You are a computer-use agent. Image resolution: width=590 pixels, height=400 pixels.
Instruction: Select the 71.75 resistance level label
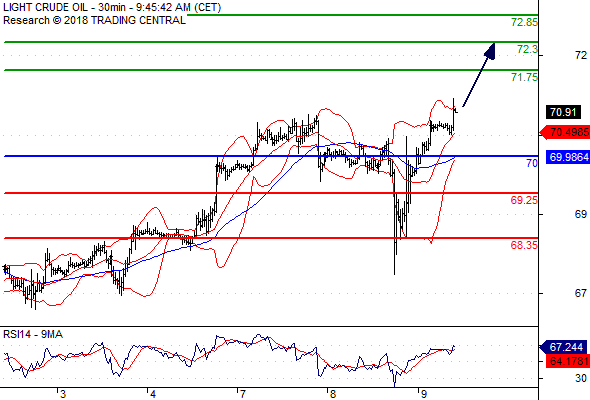point(524,77)
